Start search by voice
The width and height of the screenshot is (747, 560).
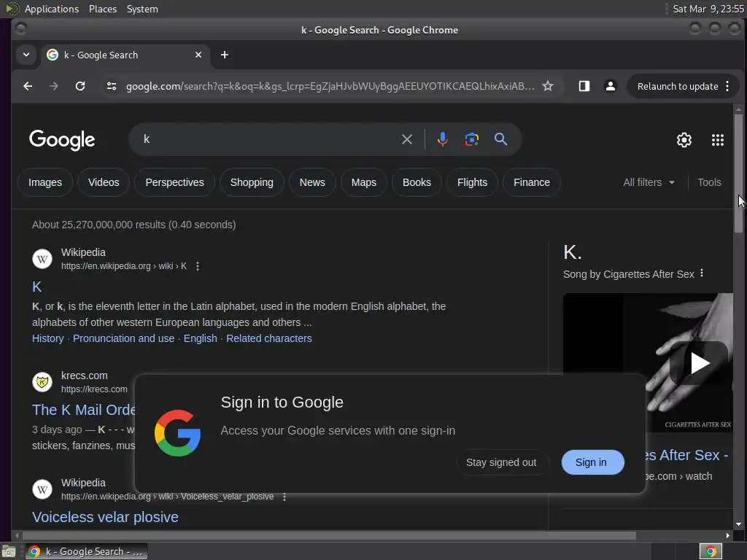[x=443, y=139]
